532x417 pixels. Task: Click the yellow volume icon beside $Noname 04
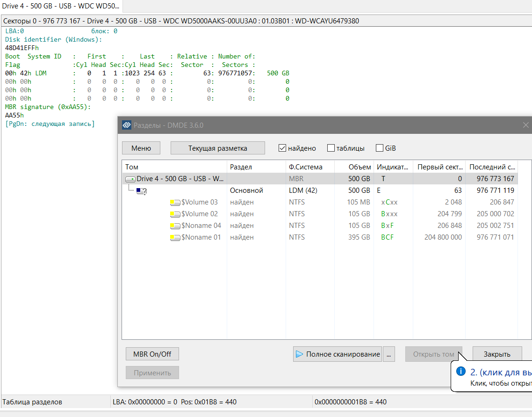(175, 226)
